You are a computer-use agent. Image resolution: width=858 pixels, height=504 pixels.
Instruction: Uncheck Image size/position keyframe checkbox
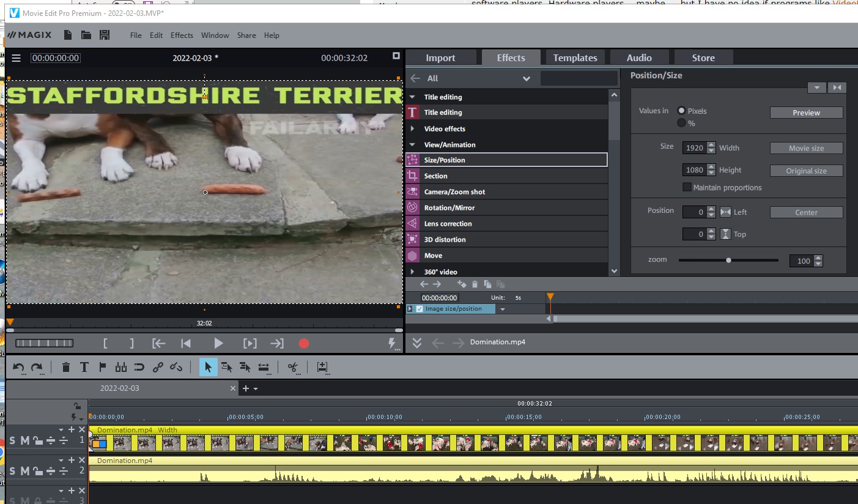[419, 309]
